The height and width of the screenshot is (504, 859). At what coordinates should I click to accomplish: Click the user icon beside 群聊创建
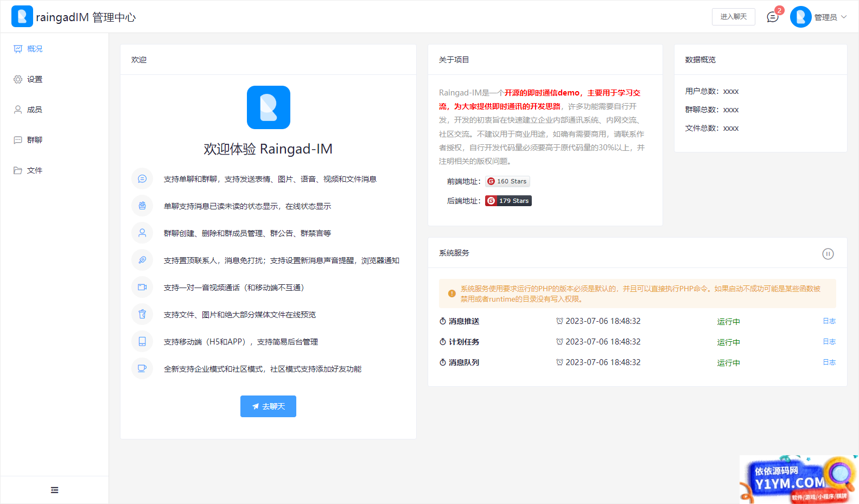(x=142, y=233)
